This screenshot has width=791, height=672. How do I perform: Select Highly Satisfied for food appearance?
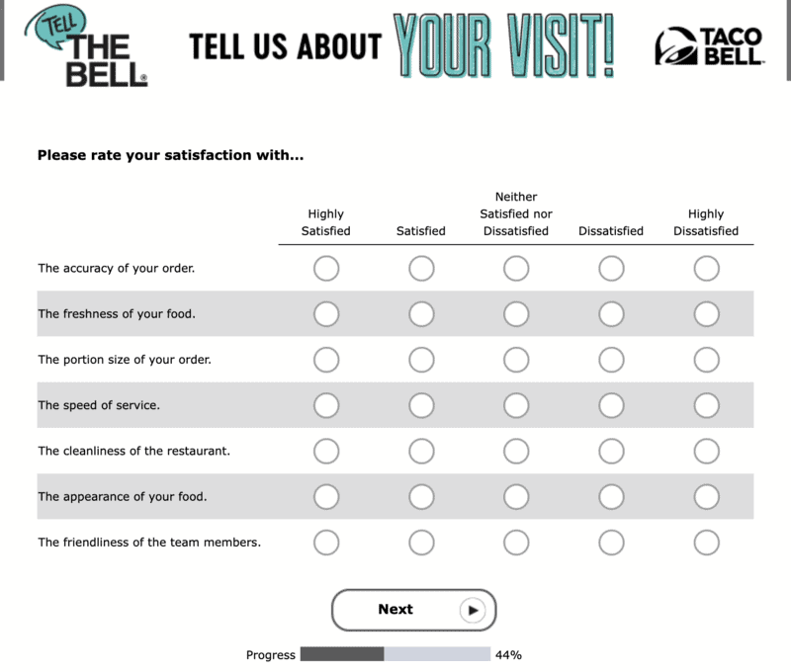click(x=326, y=497)
